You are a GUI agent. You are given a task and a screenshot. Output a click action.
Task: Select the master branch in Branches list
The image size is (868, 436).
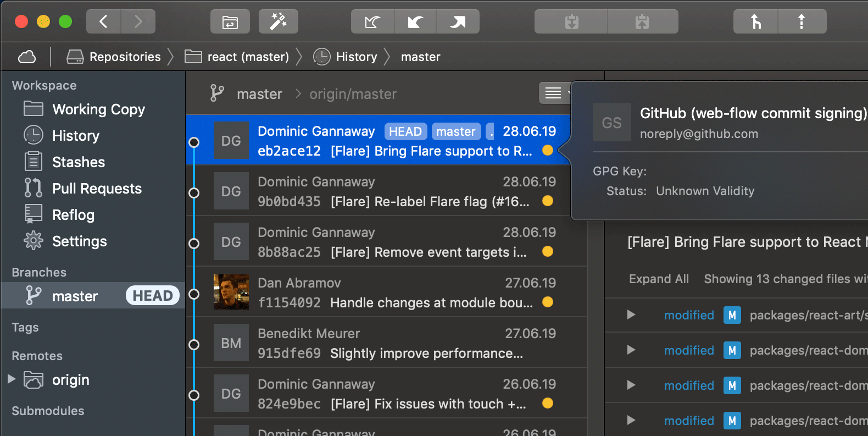pyautogui.click(x=75, y=296)
